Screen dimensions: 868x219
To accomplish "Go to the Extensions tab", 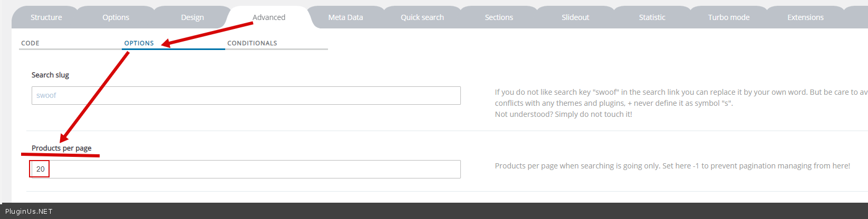I will (x=805, y=17).
